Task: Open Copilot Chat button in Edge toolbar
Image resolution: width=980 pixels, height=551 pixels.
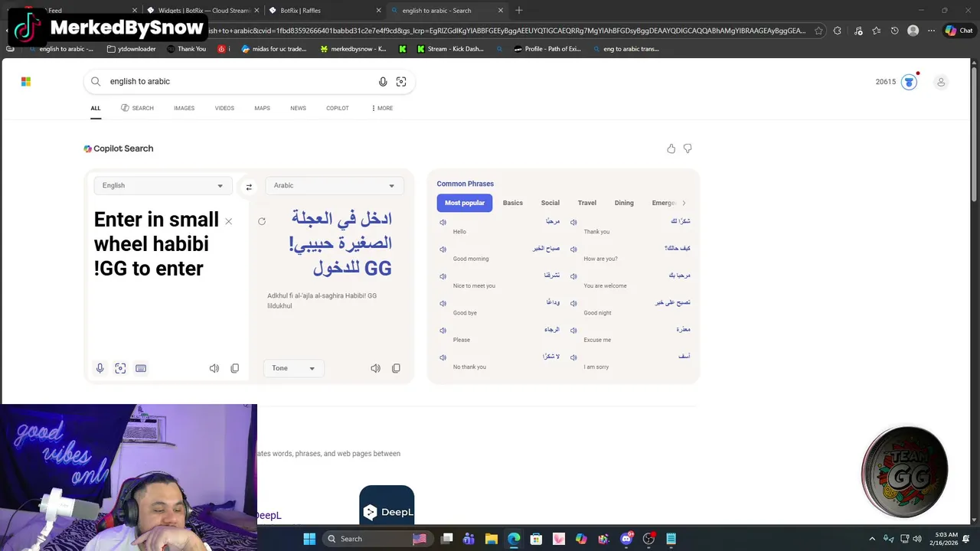Action: pos(959,31)
